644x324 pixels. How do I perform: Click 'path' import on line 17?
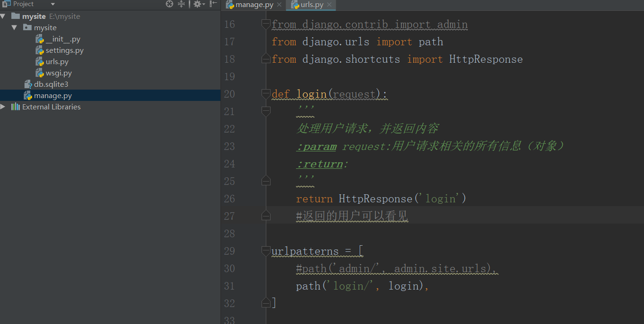pos(431,42)
